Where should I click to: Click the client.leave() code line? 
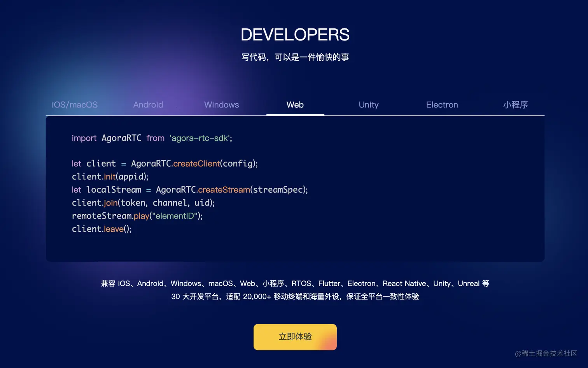(102, 229)
